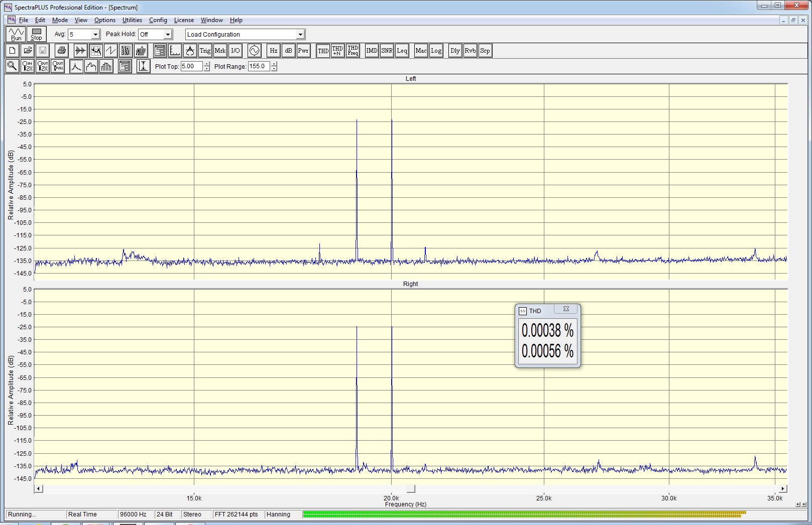The image size is (812, 525).
Task: Click the Log data logging button
Action: click(x=436, y=51)
